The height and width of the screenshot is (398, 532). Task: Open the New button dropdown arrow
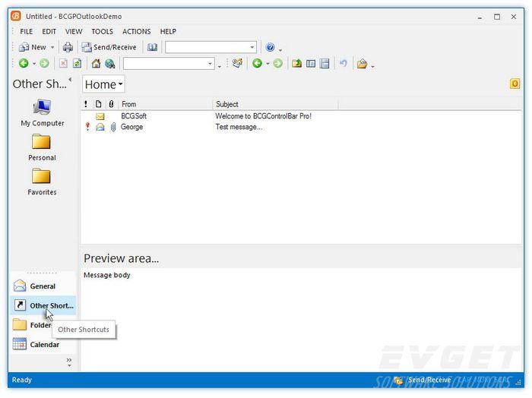coord(52,47)
